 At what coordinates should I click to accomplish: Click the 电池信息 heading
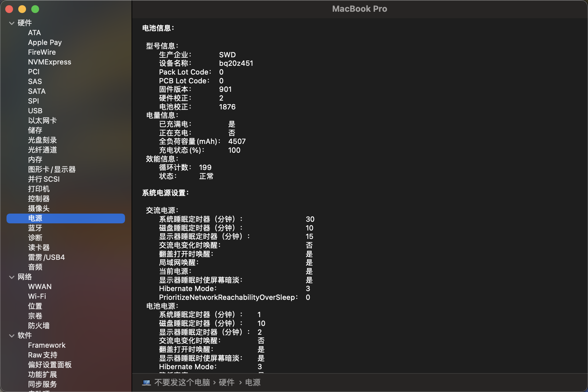[x=158, y=28]
